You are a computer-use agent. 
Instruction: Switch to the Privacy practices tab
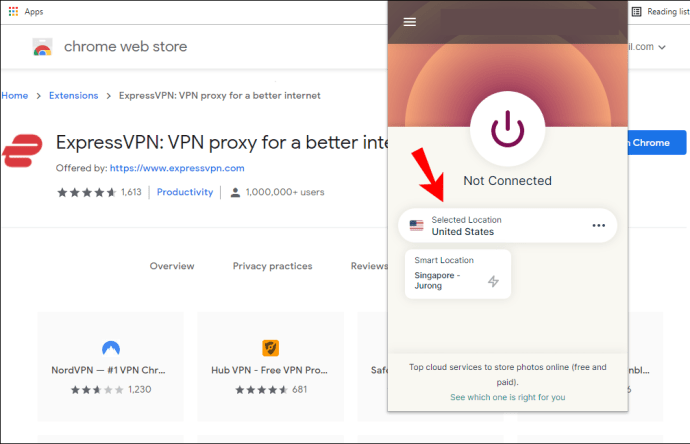(272, 266)
